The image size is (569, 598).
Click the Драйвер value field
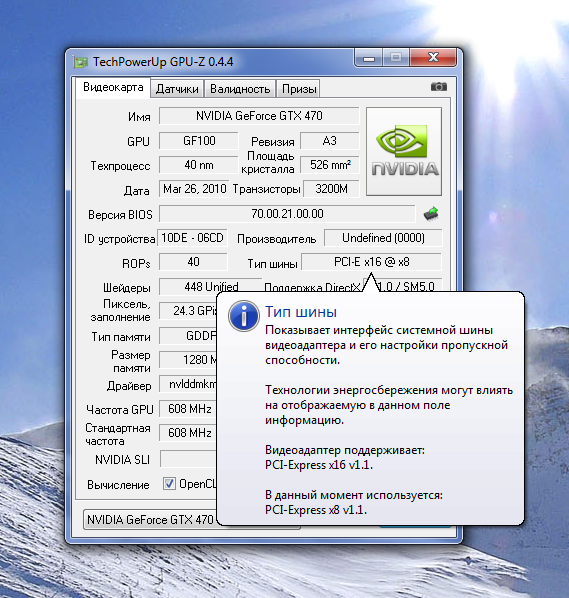[x=188, y=384]
